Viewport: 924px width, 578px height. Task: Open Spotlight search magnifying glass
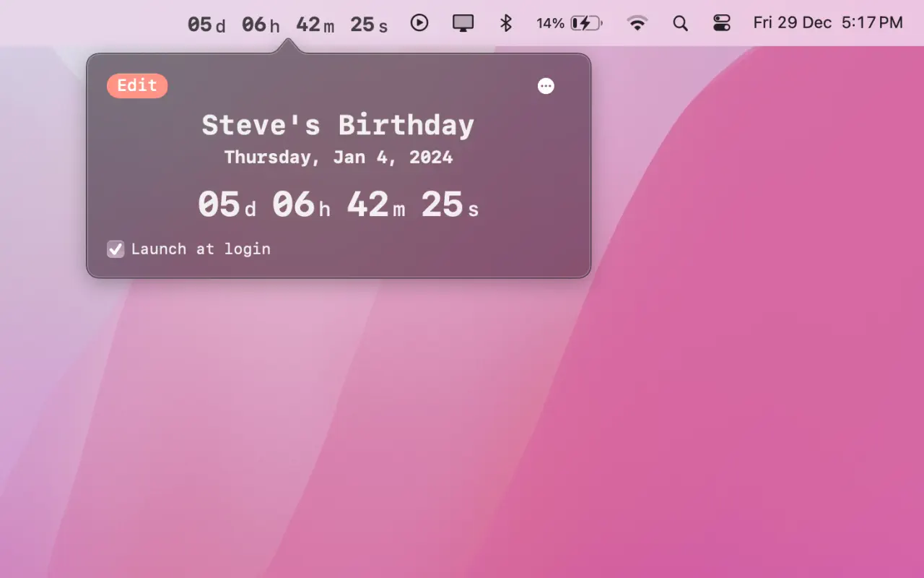click(680, 23)
